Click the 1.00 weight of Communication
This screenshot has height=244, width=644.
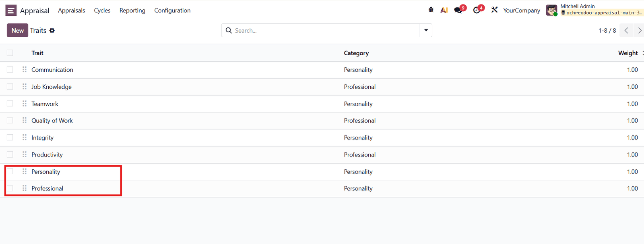coord(632,70)
